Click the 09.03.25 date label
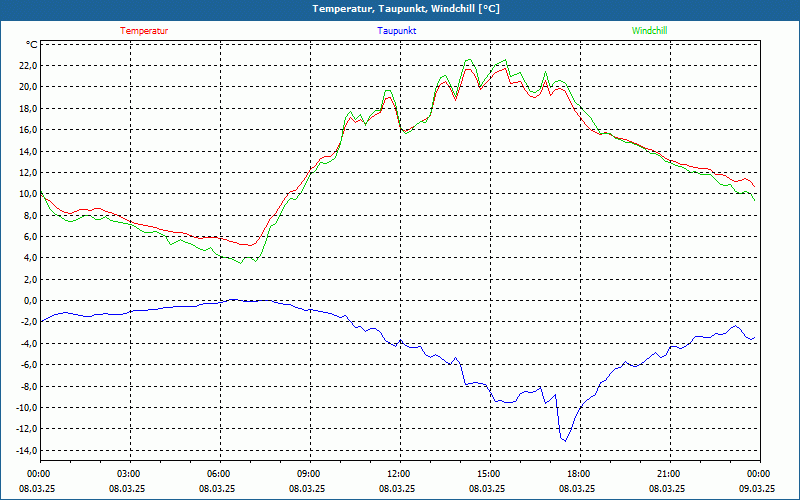This screenshot has width=800, height=500. tap(757, 488)
